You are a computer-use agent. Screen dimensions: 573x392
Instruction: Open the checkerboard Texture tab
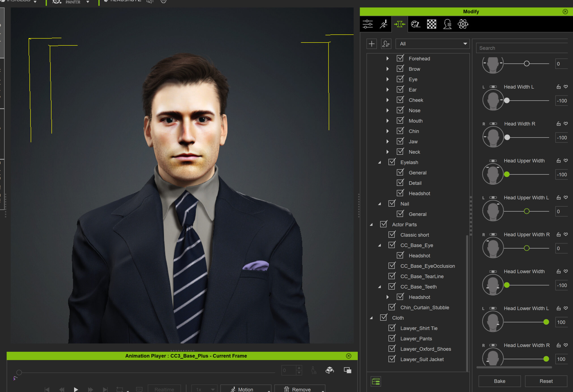tap(432, 24)
